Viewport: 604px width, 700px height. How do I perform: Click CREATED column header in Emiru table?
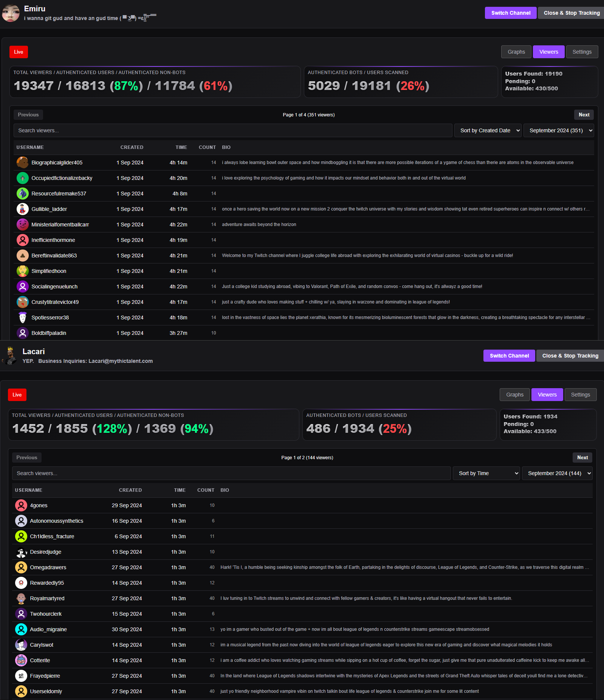click(x=132, y=147)
